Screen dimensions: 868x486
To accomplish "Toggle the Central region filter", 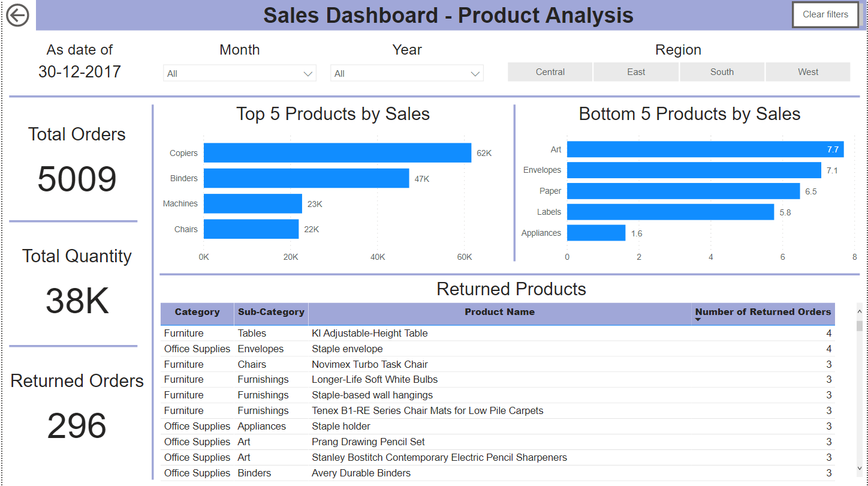I will [x=549, y=71].
